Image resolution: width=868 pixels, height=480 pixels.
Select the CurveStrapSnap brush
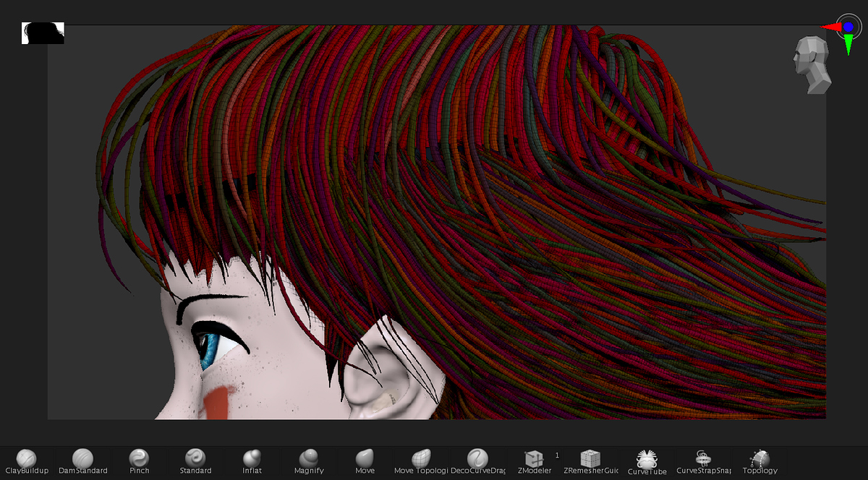pos(703,460)
